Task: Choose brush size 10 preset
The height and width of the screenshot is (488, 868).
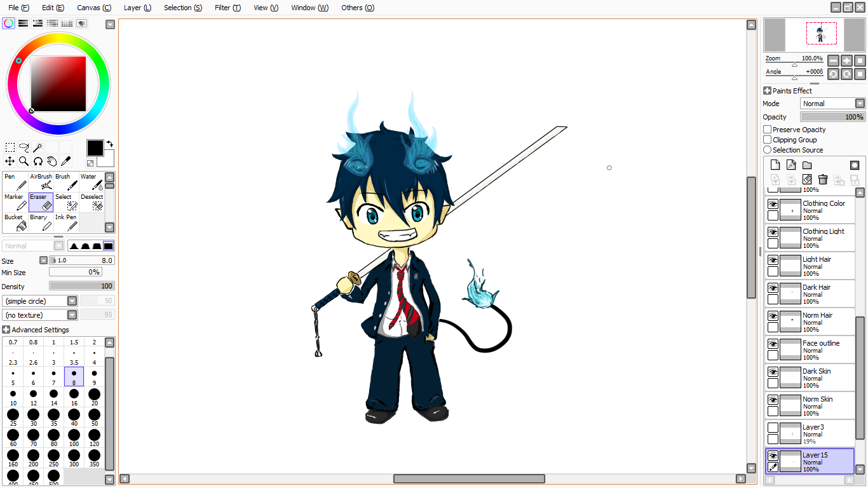Action: click(x=13, y=397)
